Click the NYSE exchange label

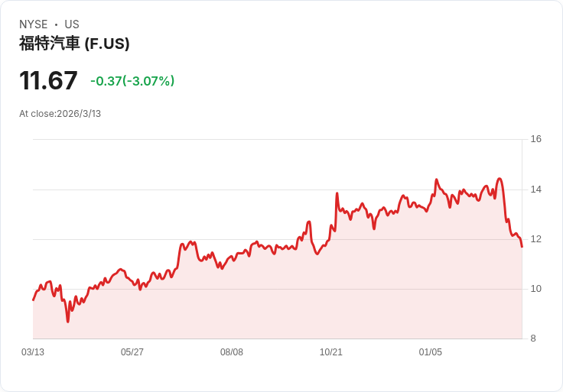coord(34,24)
